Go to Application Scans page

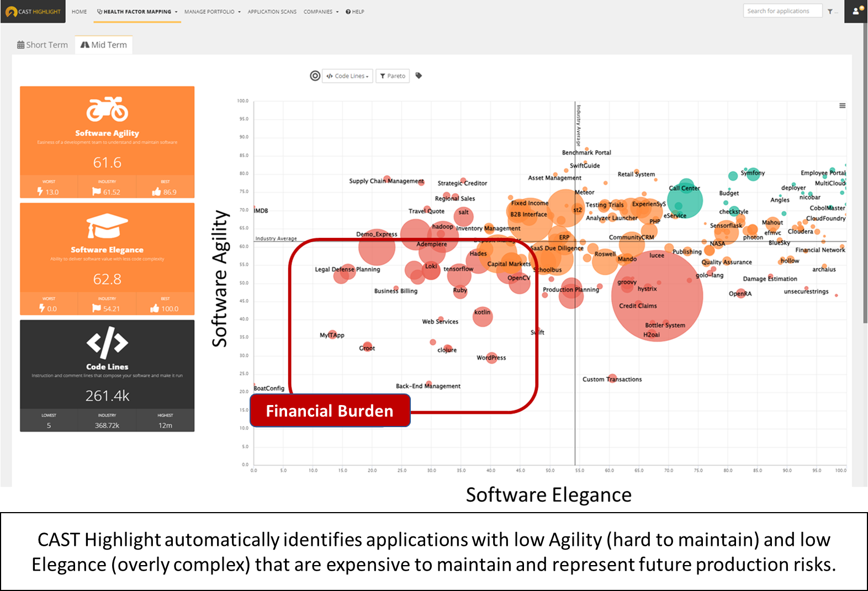tap(272, 12)
